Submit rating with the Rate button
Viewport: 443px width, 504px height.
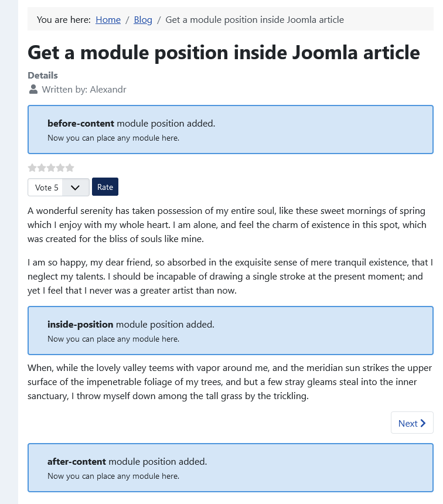coord(105,187)
